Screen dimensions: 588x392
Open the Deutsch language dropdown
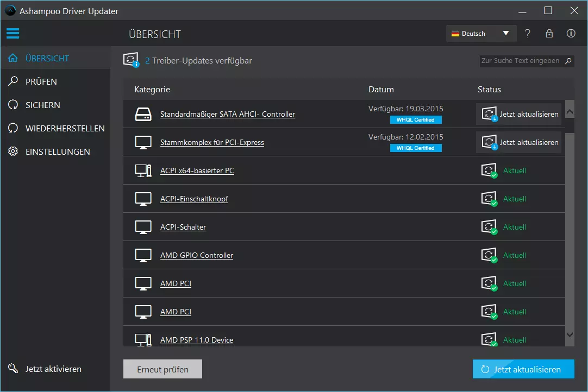pyautogui.click(x=481, y=33)
